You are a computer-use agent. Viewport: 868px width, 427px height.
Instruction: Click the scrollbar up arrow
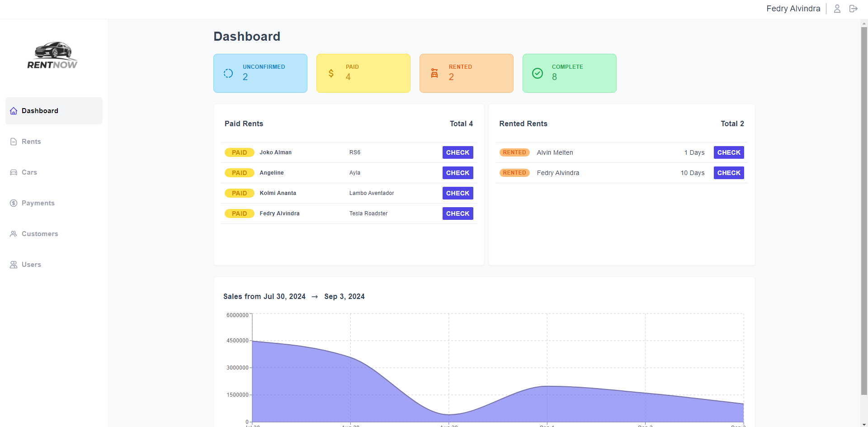(x=864, y=23)
